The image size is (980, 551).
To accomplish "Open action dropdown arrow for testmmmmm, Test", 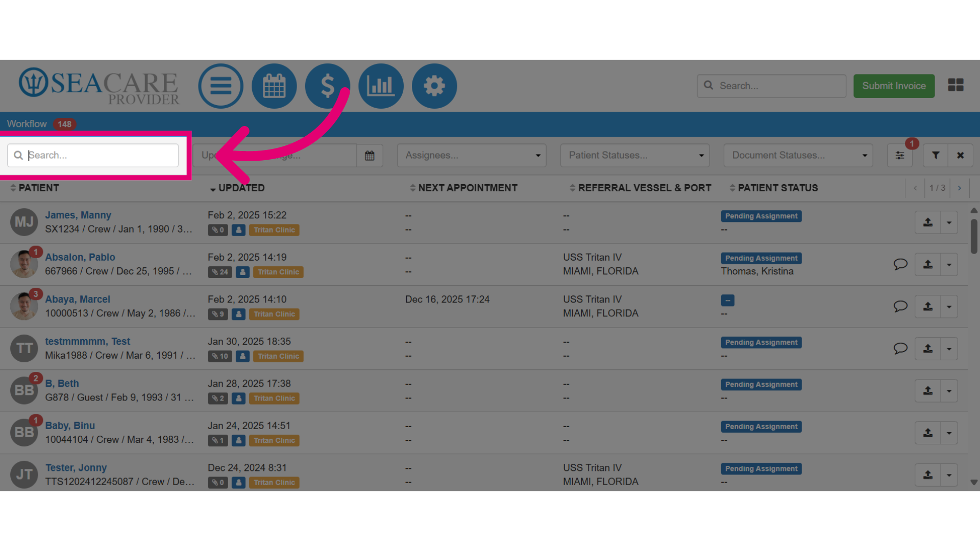I will tap(949, 348).
